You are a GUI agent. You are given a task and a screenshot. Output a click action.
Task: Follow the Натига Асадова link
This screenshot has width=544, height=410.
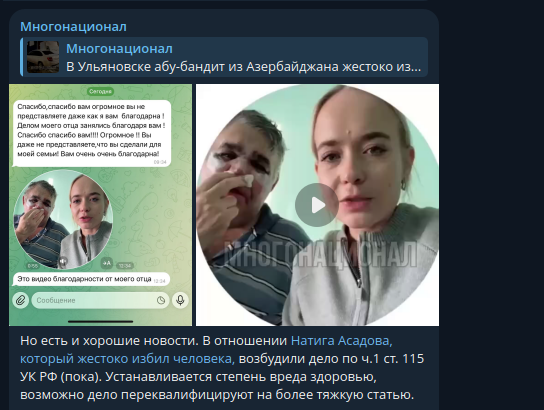(x=342, y=341)
